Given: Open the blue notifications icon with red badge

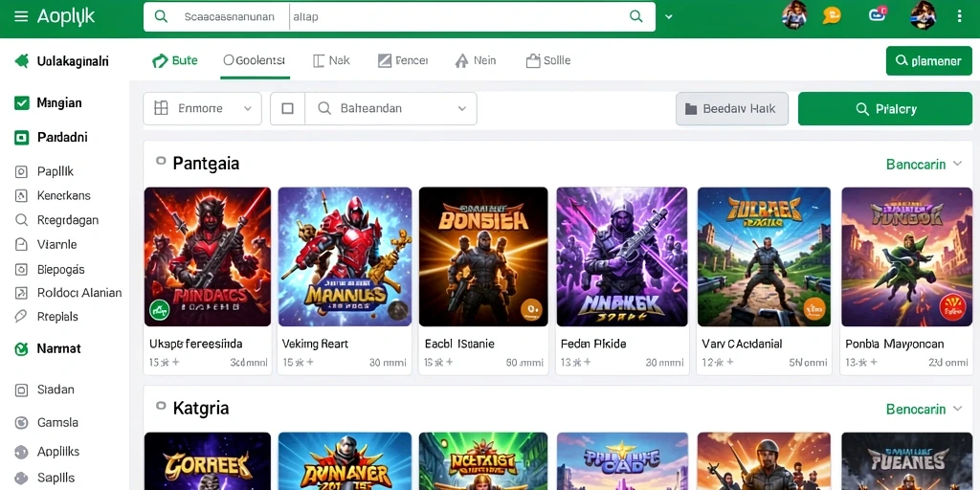Looking at the screenshot, I should coord(879,15).
